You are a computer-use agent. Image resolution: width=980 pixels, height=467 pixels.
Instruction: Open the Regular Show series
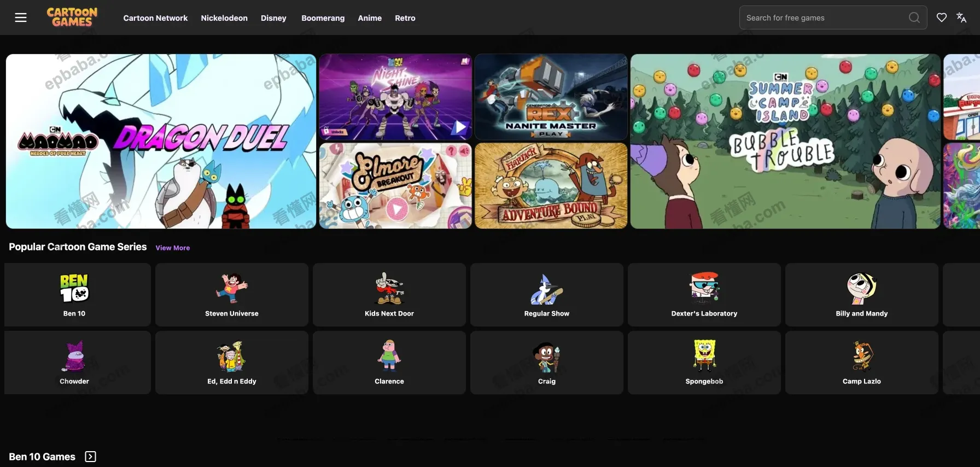click(x=546, y=295)
